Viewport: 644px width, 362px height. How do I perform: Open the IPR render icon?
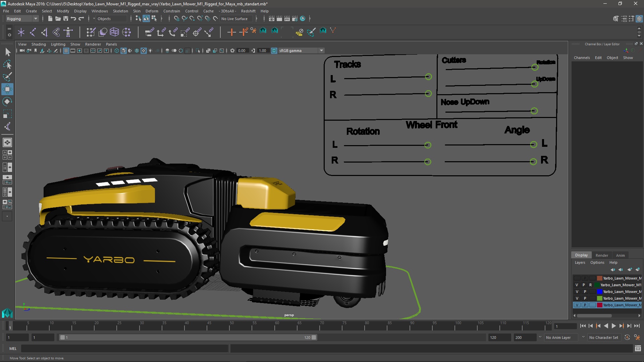click(287, 19)
